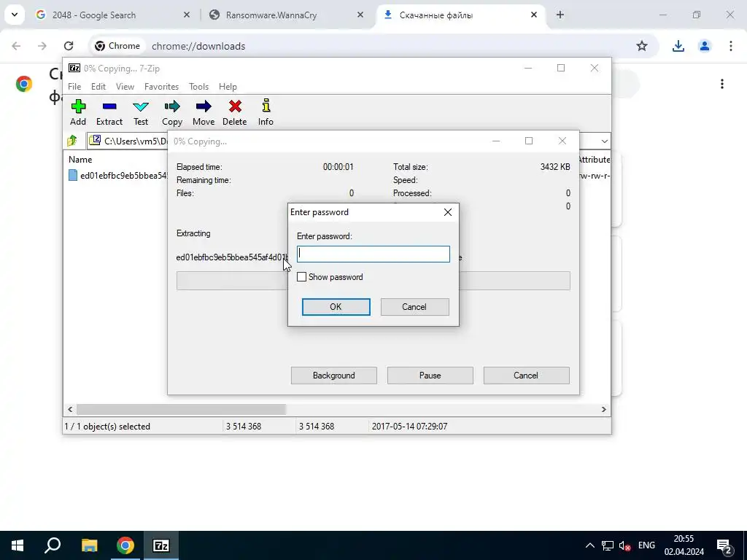This screenshot has height=560, width=747.
Task: Click the network icon in the system tray
Action: click(608, 545)
